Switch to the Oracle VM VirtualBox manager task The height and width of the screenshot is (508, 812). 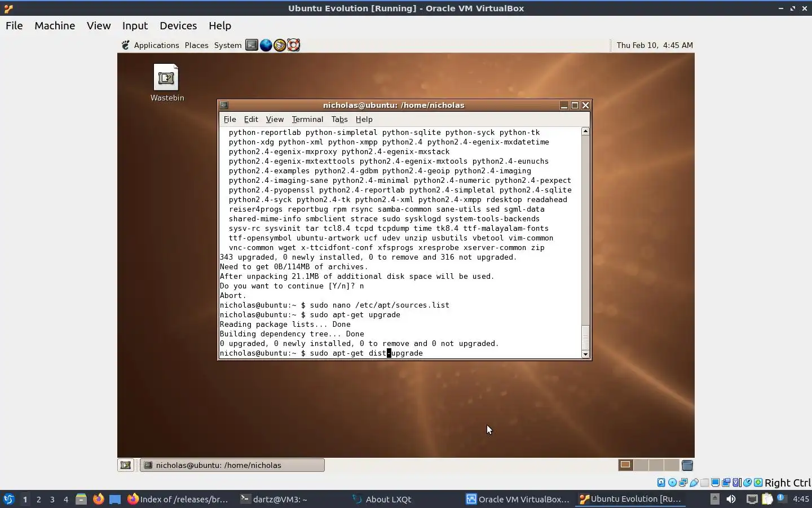[x=517, y=499]
